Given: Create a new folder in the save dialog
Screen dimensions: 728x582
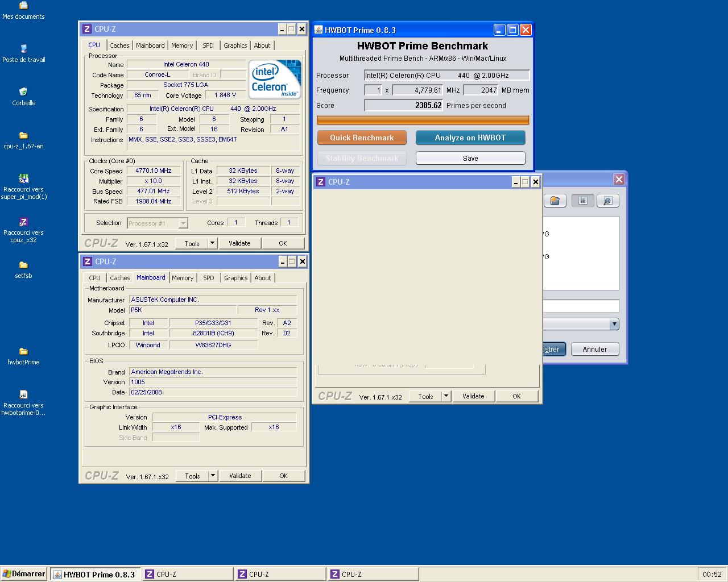Looking at the screenshot, I should (555, 201).
